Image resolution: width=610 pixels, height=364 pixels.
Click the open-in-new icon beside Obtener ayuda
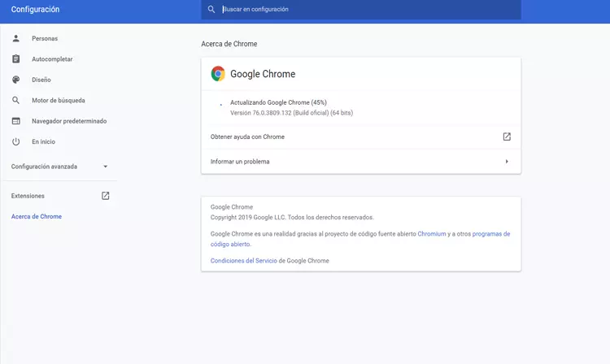pos(507,136)
